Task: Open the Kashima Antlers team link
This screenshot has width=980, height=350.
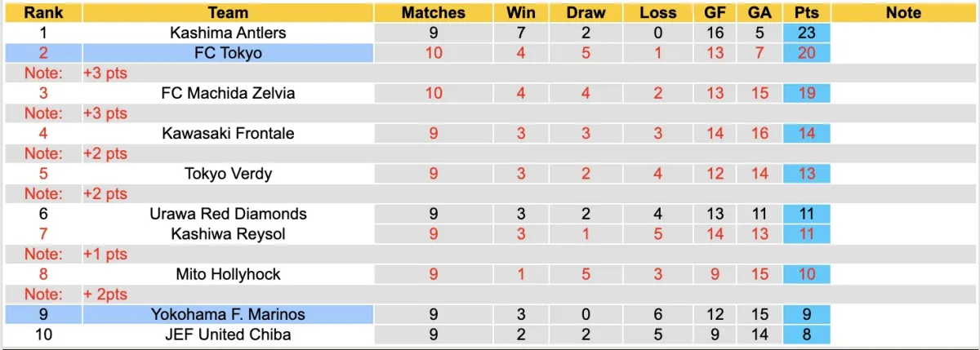Action: coord(228,33)
